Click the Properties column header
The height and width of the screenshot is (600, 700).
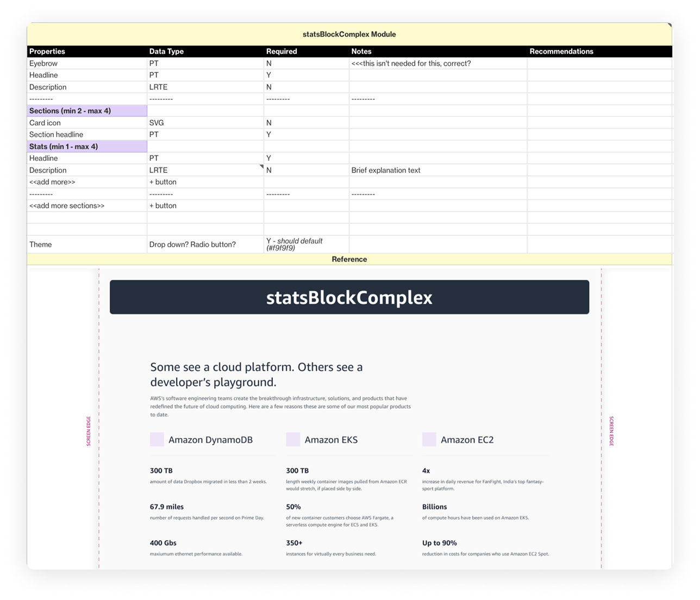point(87,52)
